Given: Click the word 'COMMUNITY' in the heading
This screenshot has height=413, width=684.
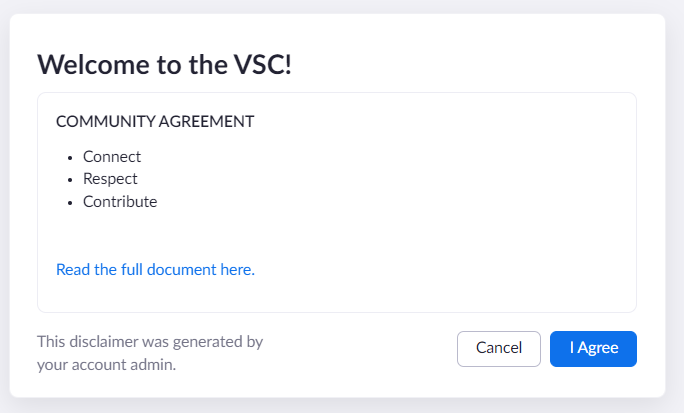Looking at the screenshot, I should (101, 122).
